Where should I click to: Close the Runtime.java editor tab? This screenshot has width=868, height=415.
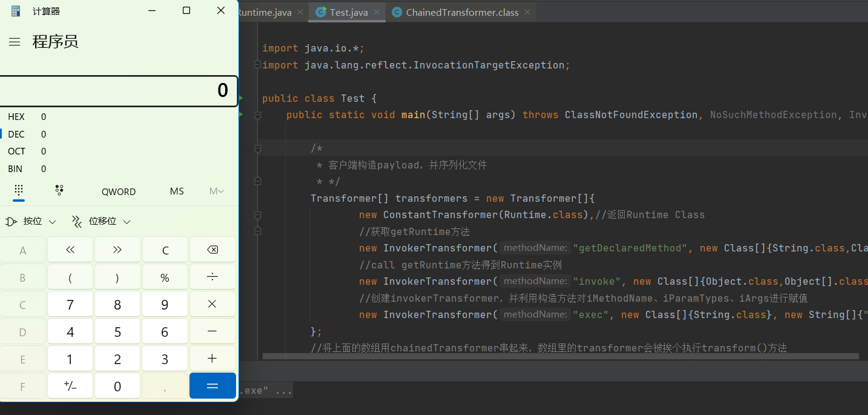click(x=300, y=12)
